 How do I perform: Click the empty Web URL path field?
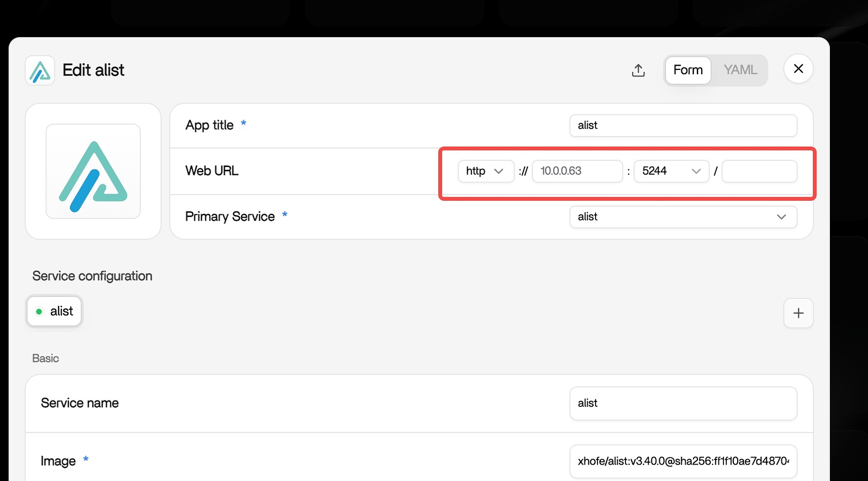coord(759,171)
